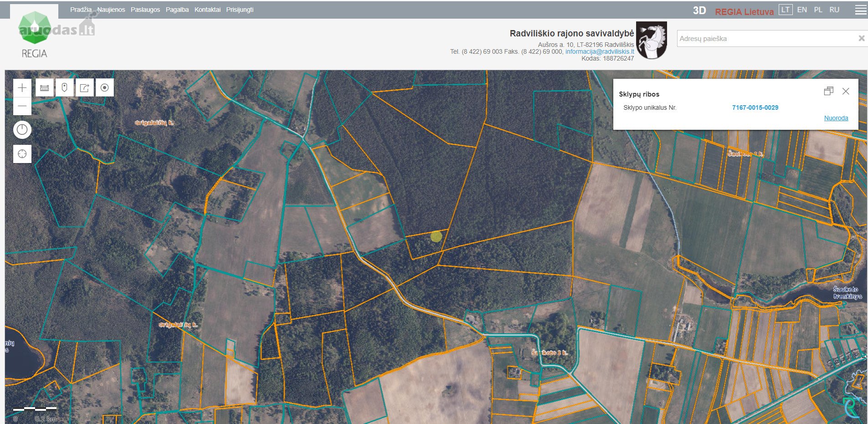The width and height of the screenshot is (868, 424).
Task: Click the Radviliškio rajono savivaldybė heading
Action: pos(572,33)
